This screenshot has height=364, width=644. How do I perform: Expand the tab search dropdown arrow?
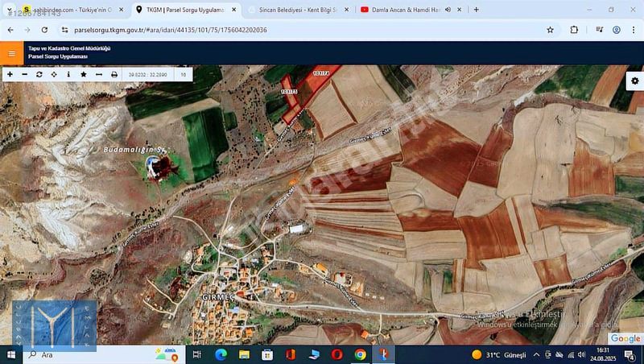pos(9,10)
